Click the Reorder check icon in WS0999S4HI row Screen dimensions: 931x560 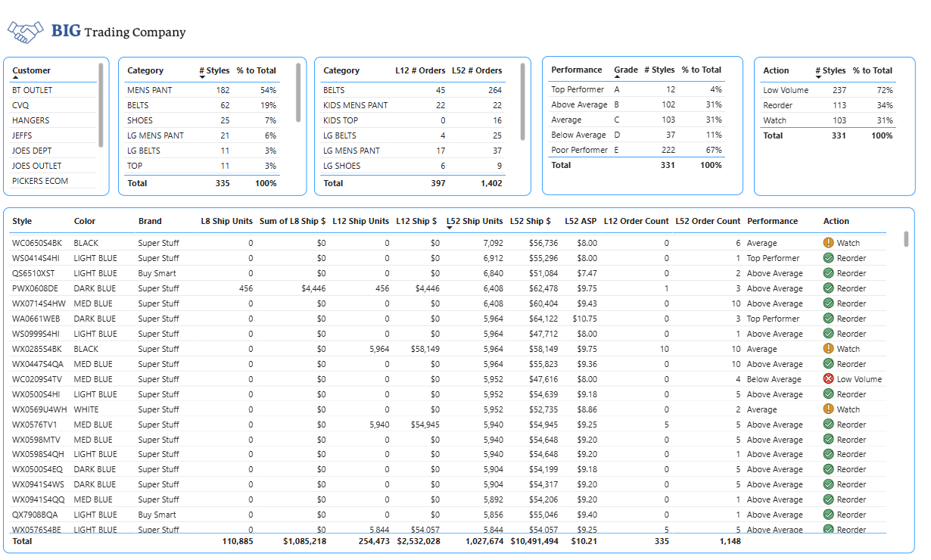tap(828, 334)
